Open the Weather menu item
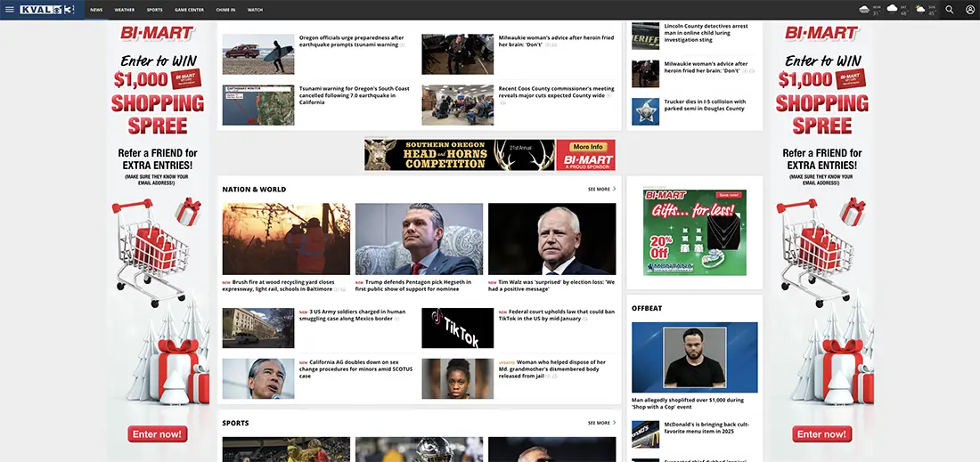Screen dimensions: 980x462 [125, 10]
